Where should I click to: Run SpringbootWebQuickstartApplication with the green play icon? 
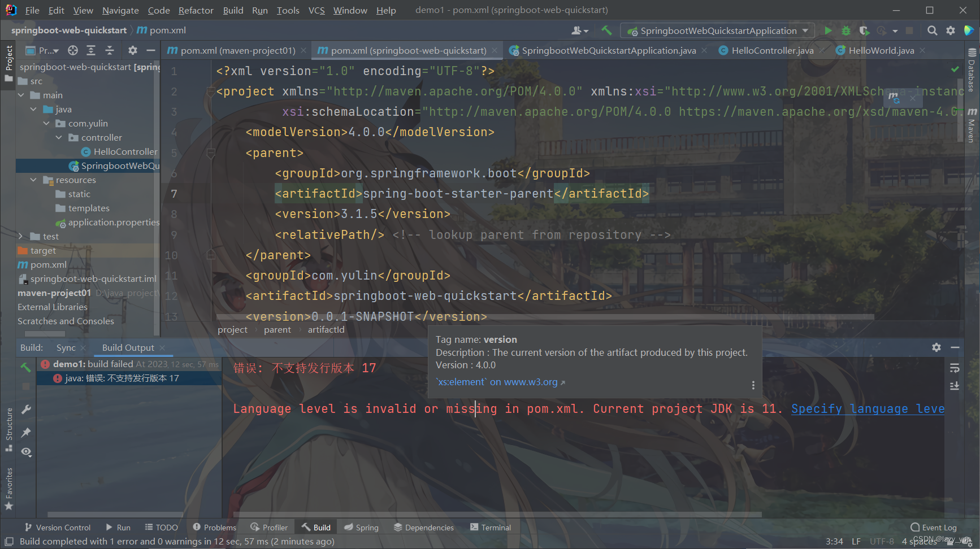(x=828, y=30)
